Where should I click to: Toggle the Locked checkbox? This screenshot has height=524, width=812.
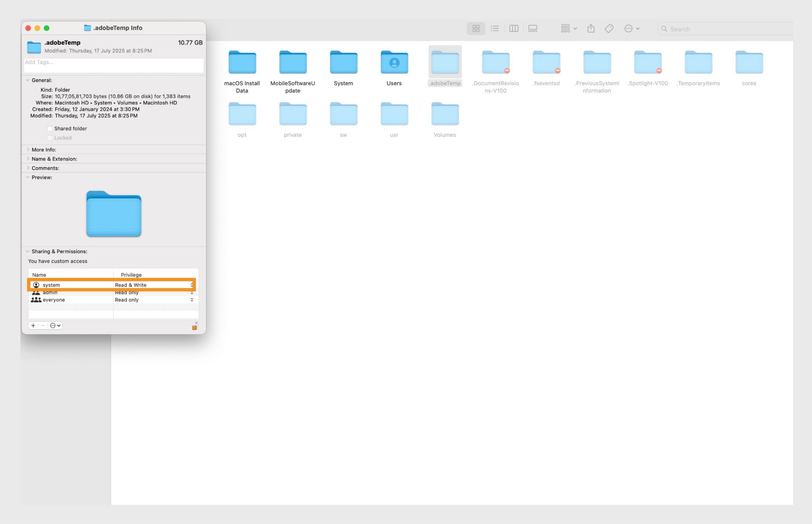[50, 138]
